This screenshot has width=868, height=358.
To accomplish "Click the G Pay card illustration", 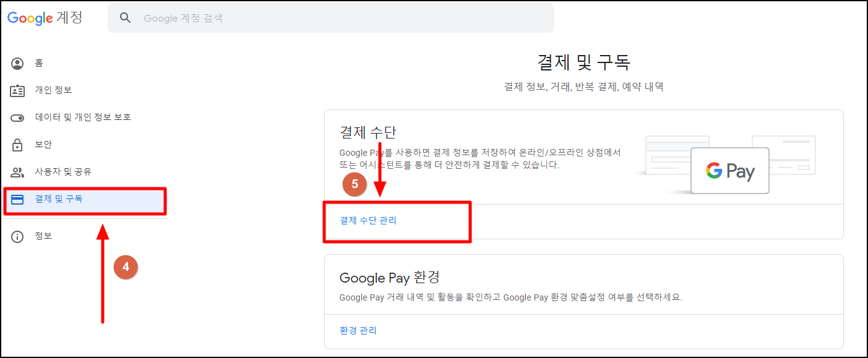I will pyautogui.click(x=730, y=171).
